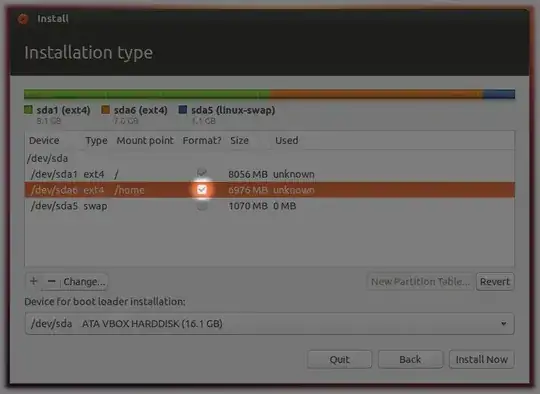Click the minus icon to remove partition
The image size is (540, 394).
tap(52, 281)
